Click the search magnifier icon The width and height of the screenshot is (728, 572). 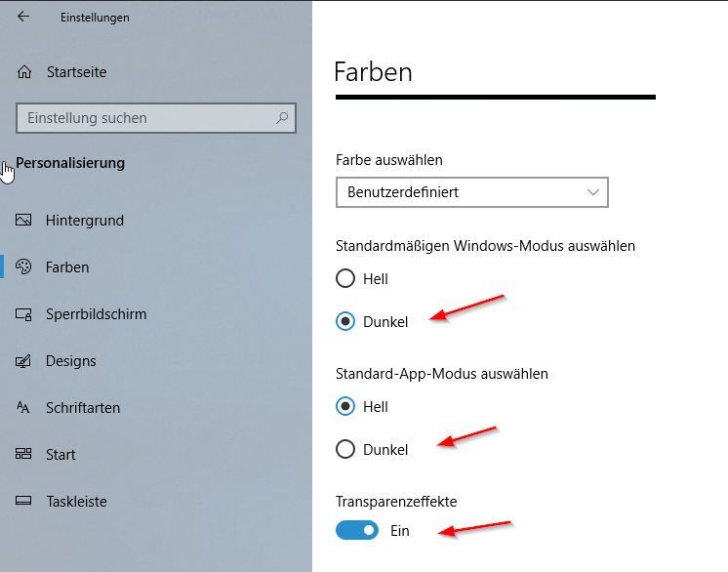pyautogui.click(x=282, y=118)
